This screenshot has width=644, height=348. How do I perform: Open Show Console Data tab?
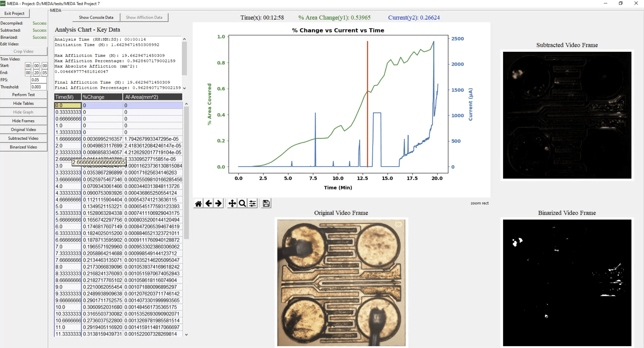click(96, 17)
